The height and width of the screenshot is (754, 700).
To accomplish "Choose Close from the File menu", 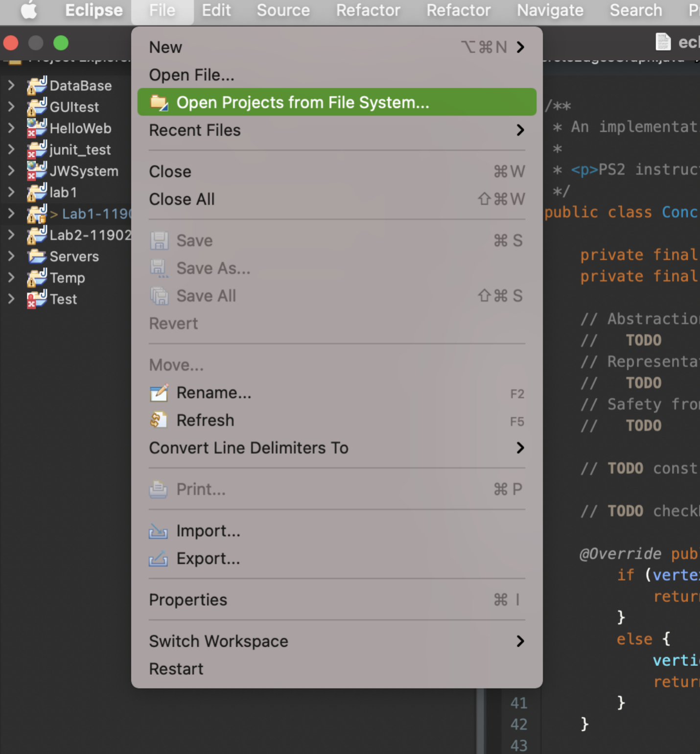I will [x=337, y=171].
